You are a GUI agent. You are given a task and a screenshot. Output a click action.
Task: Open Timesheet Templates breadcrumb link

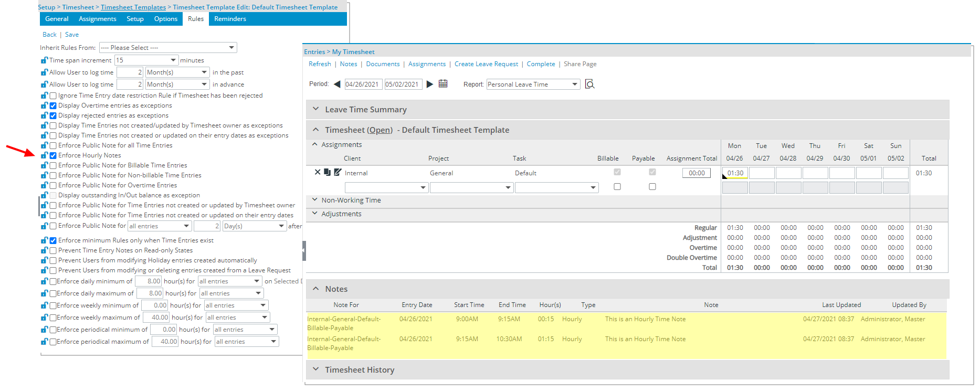point(133,7)
